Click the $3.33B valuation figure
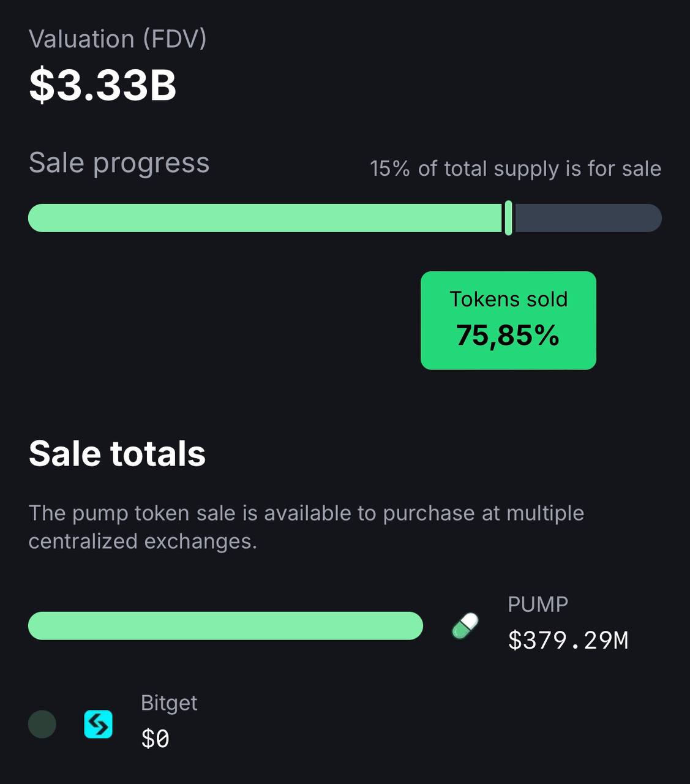Screen dimensions: 690x784 click(103, 85)
